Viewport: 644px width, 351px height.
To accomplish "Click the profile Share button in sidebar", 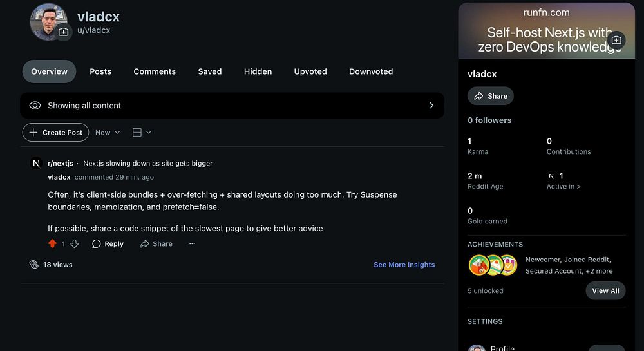I will point(490,96).
